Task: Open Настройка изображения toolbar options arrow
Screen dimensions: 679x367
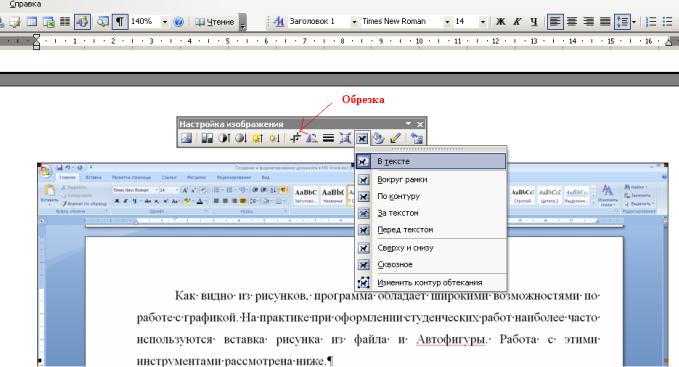Action: tap(408, 124)
